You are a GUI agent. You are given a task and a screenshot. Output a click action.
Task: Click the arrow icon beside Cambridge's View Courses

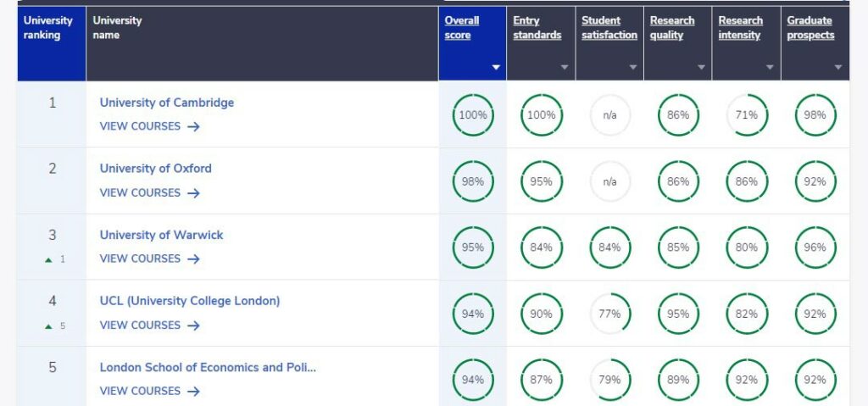(193, 126)
